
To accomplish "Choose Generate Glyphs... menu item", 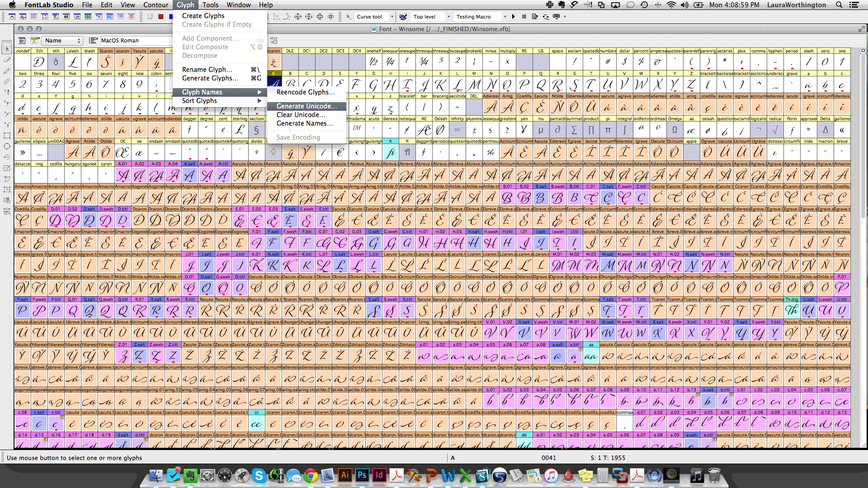I will tap(220, 78).
